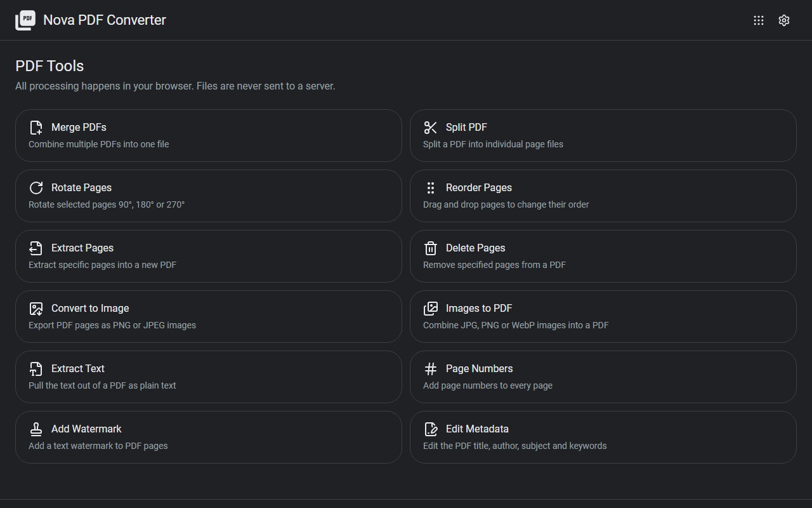Open the apps grid icon
This screenshot has height=508, width=812.
759,20
